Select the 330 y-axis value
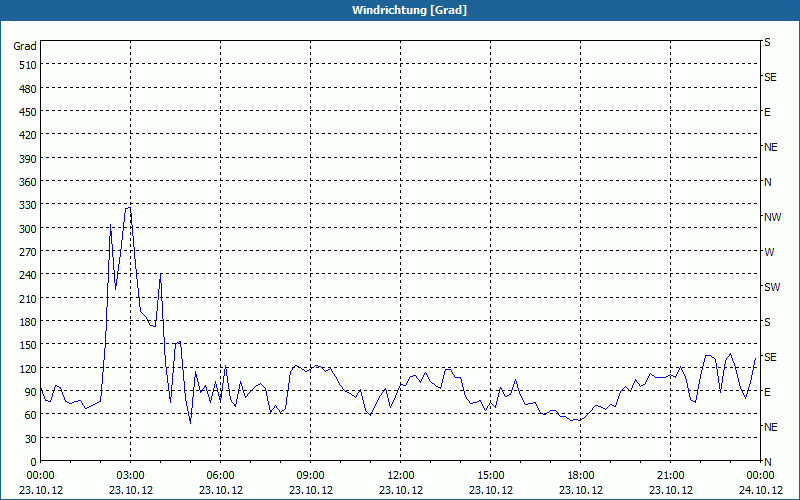 pos(28,205)
